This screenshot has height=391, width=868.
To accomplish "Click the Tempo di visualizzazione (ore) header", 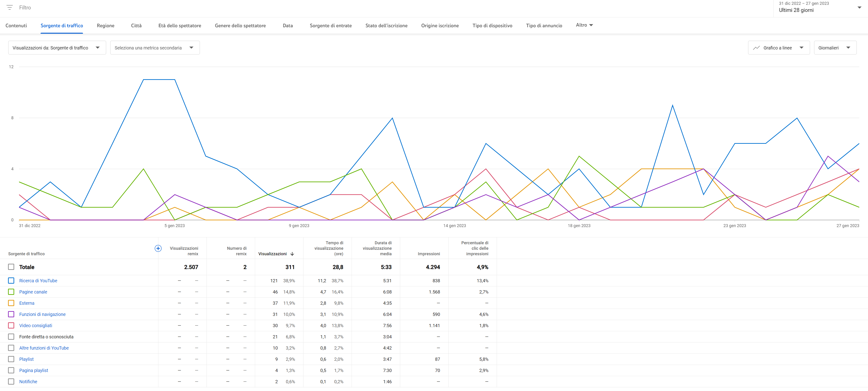I will pos(328,248).
